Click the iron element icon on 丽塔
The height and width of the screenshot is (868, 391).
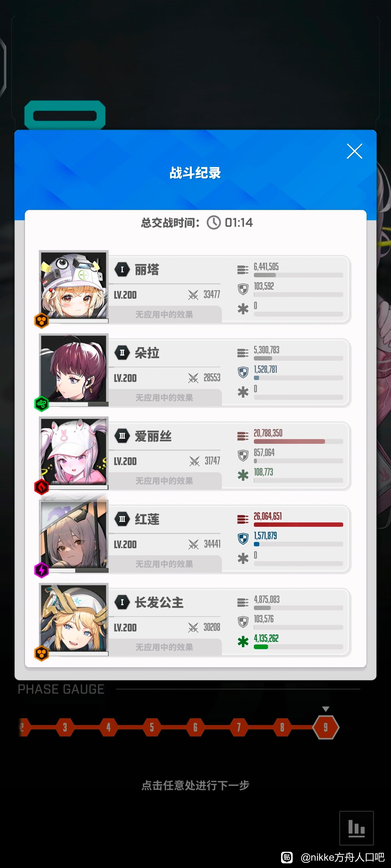(x=42, y=320)
